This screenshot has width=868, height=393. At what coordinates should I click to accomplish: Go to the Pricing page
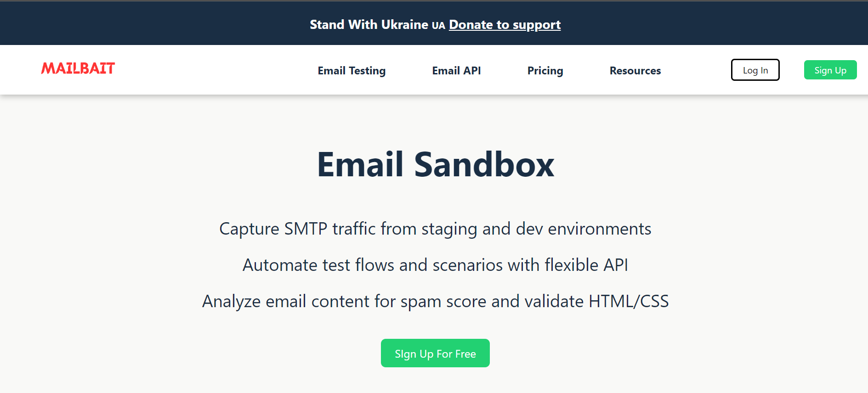point(545,71)
